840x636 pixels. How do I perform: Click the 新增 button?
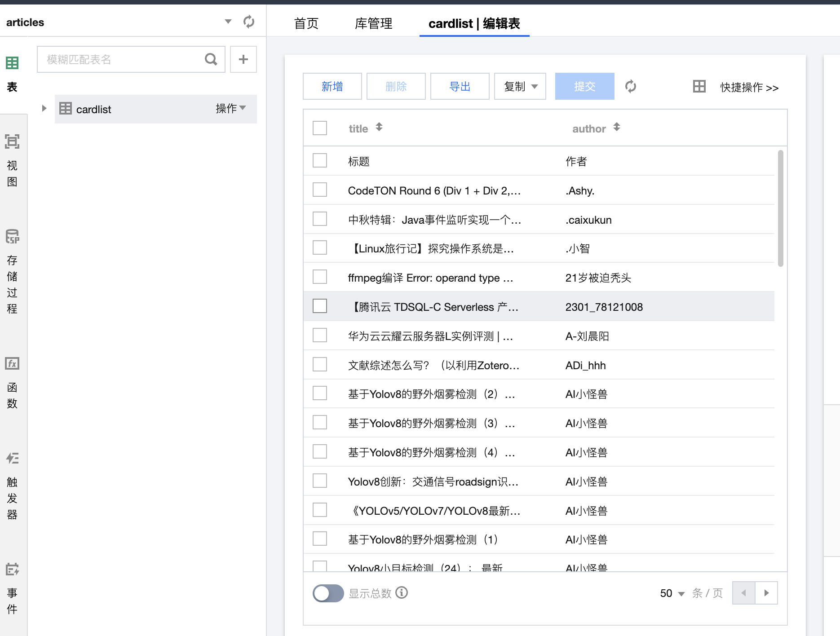click(x=332, y=86)
